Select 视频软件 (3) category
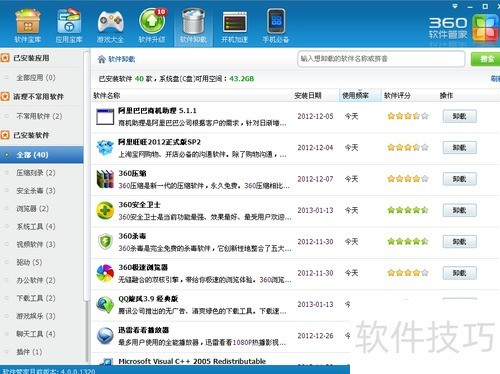Viewport: 500px width, 374px height. (36, 244)
